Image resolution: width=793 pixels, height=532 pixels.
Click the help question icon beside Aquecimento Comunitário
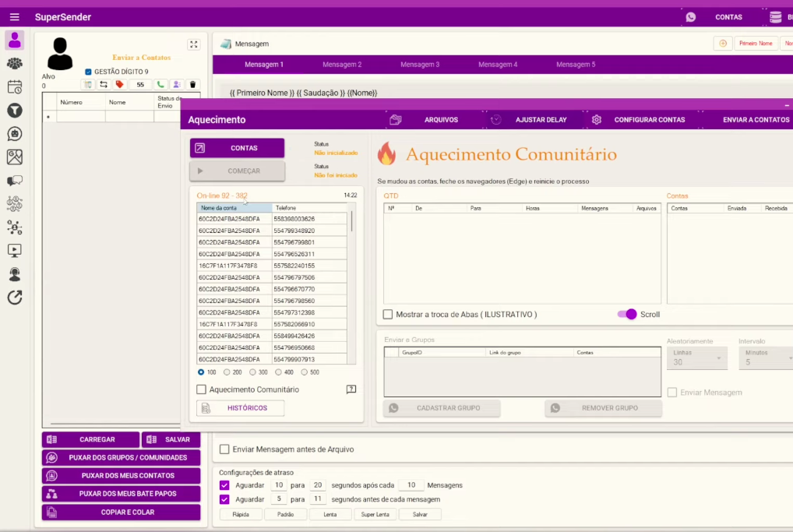(x=351, y=389)
